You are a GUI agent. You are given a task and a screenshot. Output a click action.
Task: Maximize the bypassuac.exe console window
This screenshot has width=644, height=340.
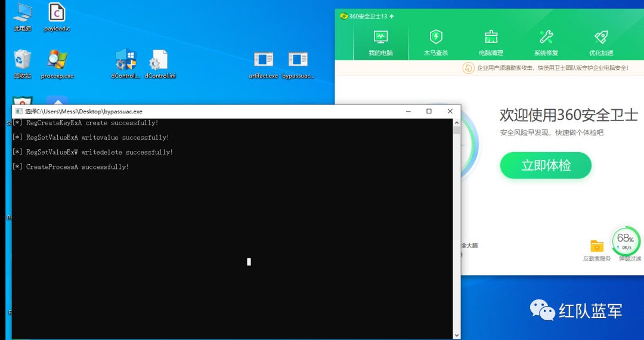point(429,112)
